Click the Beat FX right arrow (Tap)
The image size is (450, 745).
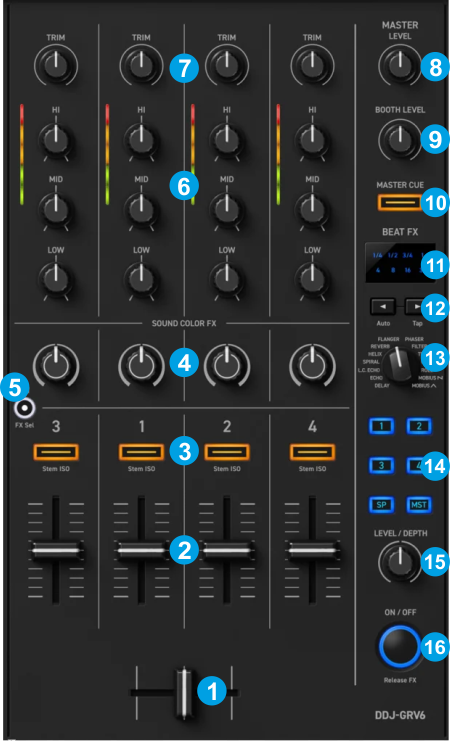415,307
